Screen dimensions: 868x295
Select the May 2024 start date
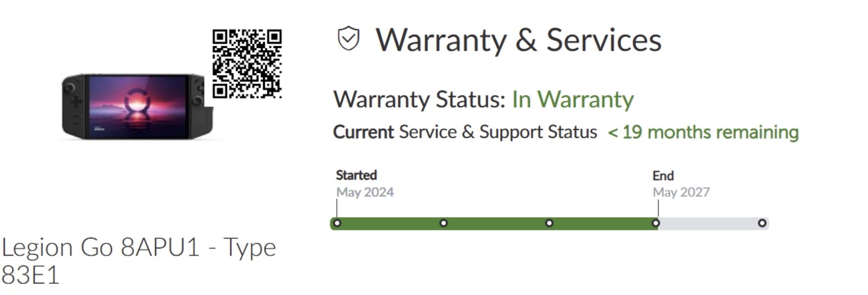point(365,192)
